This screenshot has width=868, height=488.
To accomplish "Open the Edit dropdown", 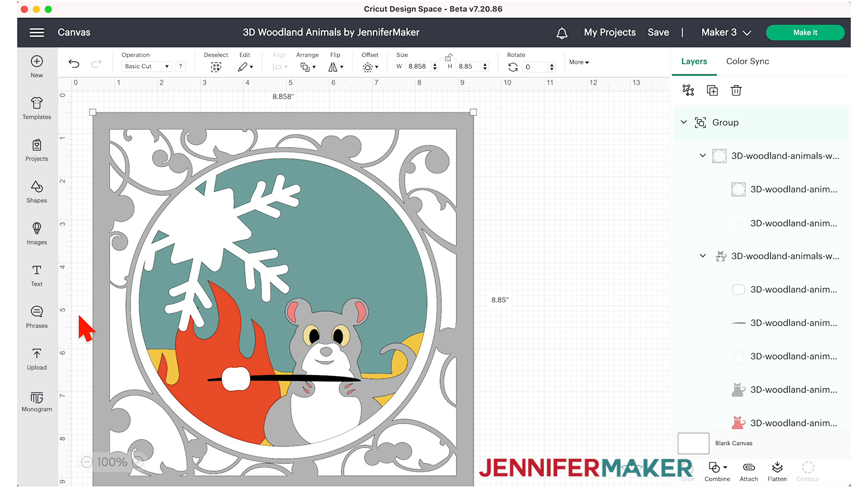I will pyautogui.click(x=245, y=67).
